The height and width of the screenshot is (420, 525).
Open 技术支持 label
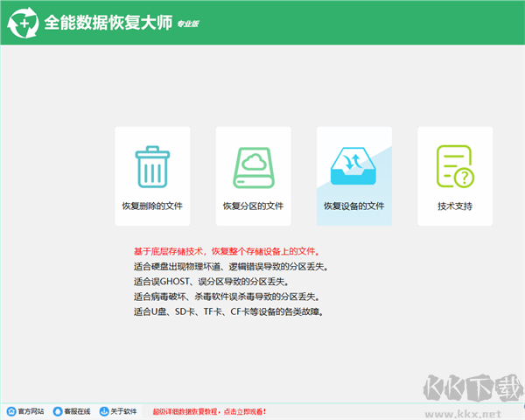tap(455, 206)
